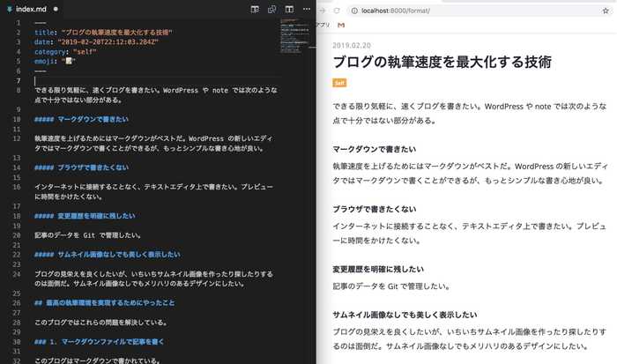Screen dimensions: 617x364
Task: Click the date 2019.02.20 on the blog page
Action: 352,45
